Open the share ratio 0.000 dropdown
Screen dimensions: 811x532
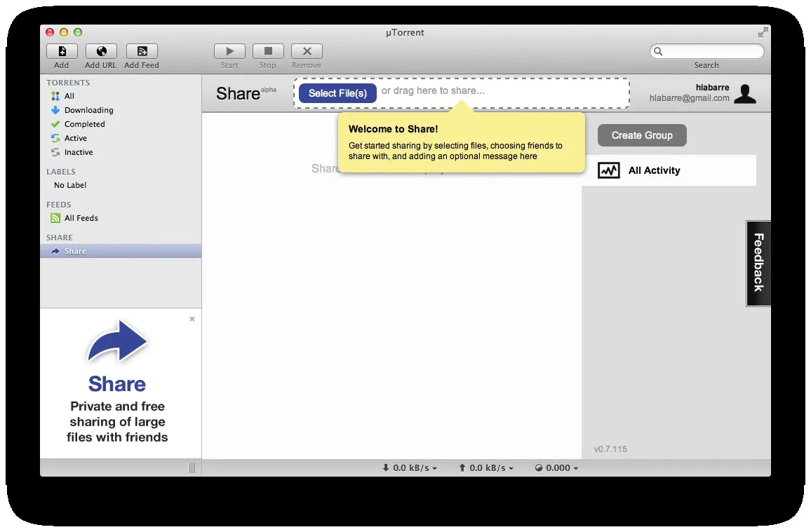556,468
